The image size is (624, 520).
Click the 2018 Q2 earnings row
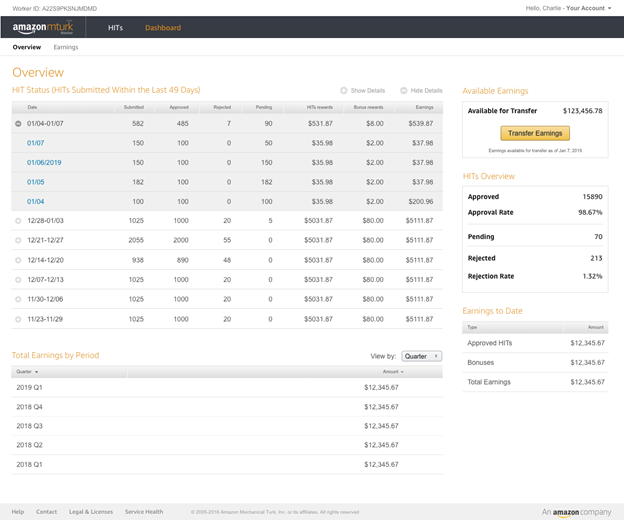click(227, 445)
